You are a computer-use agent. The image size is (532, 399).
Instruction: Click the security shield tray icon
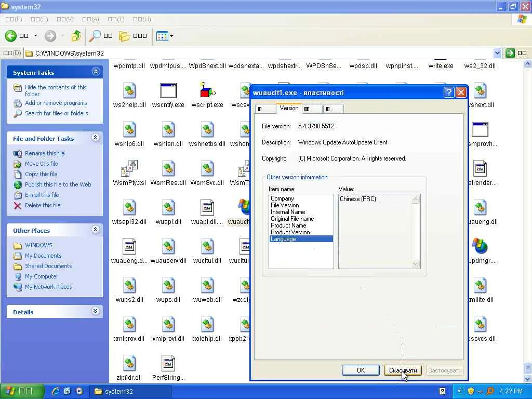pyautogui.click(x=471, y=391)
